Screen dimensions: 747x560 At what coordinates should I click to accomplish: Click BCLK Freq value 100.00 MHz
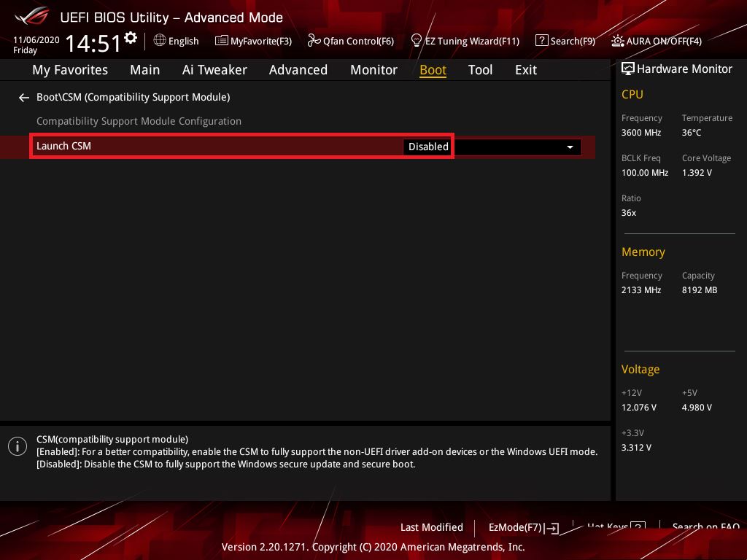[645, 173]
